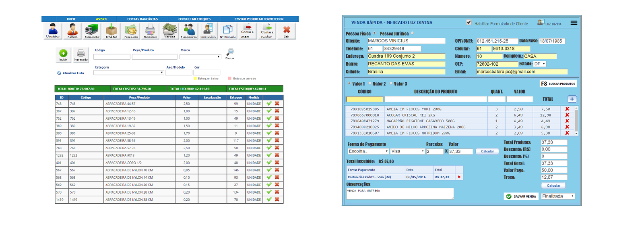Open hamburger menu in Venda Rápida header
644x246 pixels.
point(574,23)
